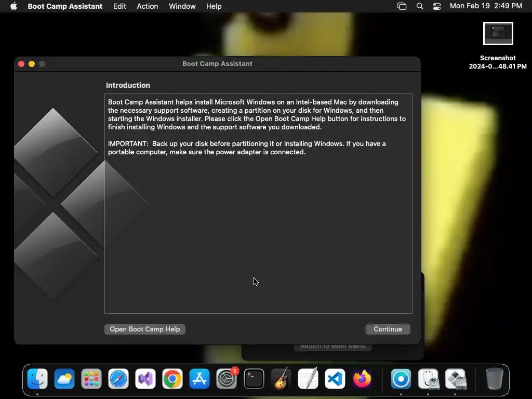Open Disk Utility from the Dock
Viewport: 532px width, 399px height.
coord(428,379)
